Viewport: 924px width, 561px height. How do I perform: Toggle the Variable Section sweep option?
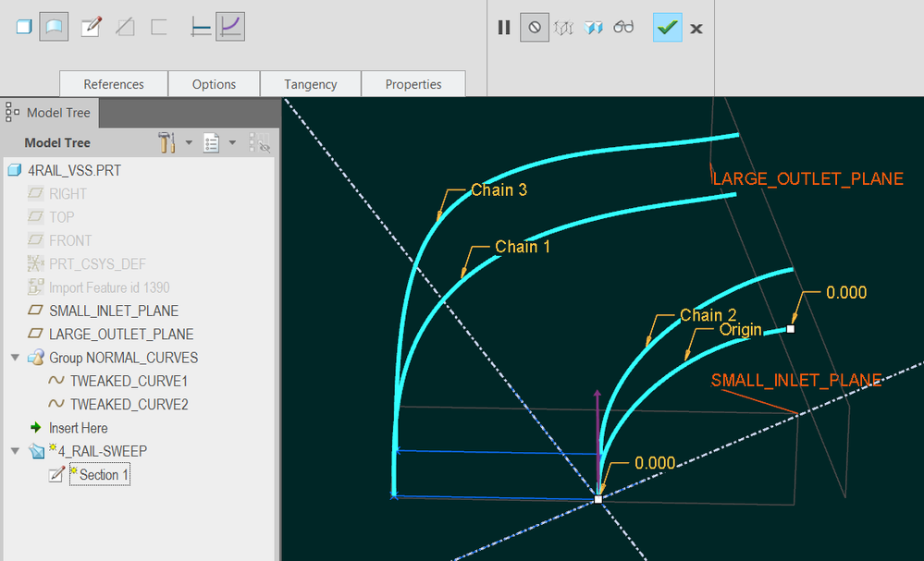click(x=230, y=27)
